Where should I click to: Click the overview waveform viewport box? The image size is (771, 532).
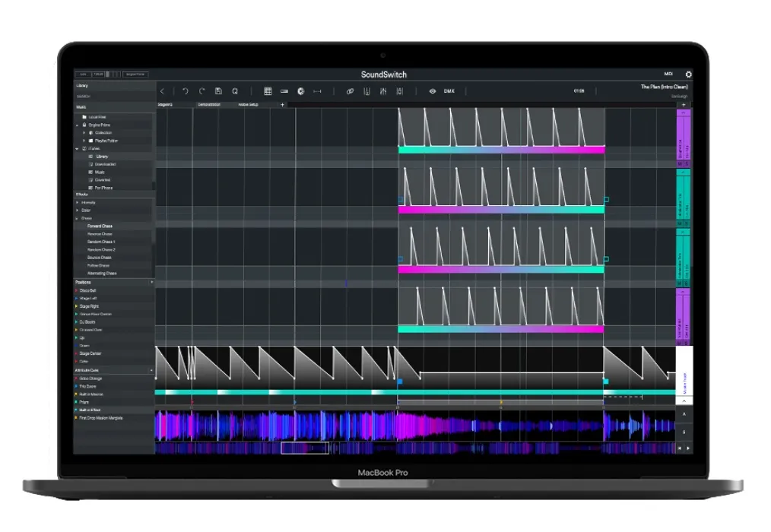coord(305,448)
